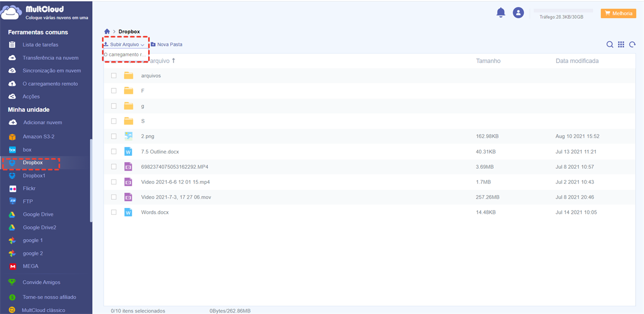
Task: Click the Amazon S3-2 orange box icon
Action: (x=12, y=137)
